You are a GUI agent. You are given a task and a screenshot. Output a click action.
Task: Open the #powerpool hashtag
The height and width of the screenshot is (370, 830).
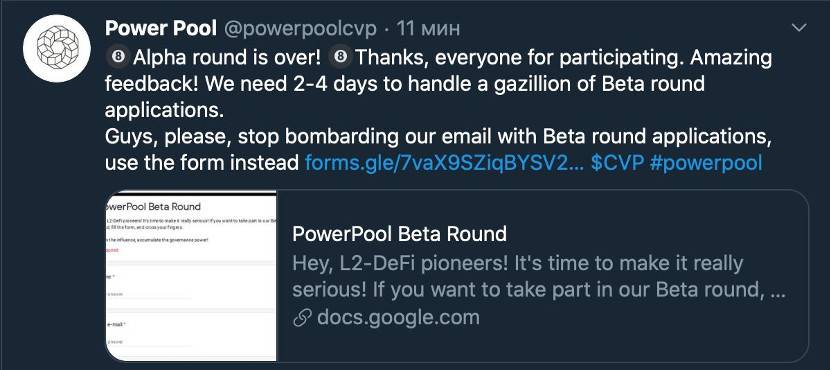coord(706,163)
